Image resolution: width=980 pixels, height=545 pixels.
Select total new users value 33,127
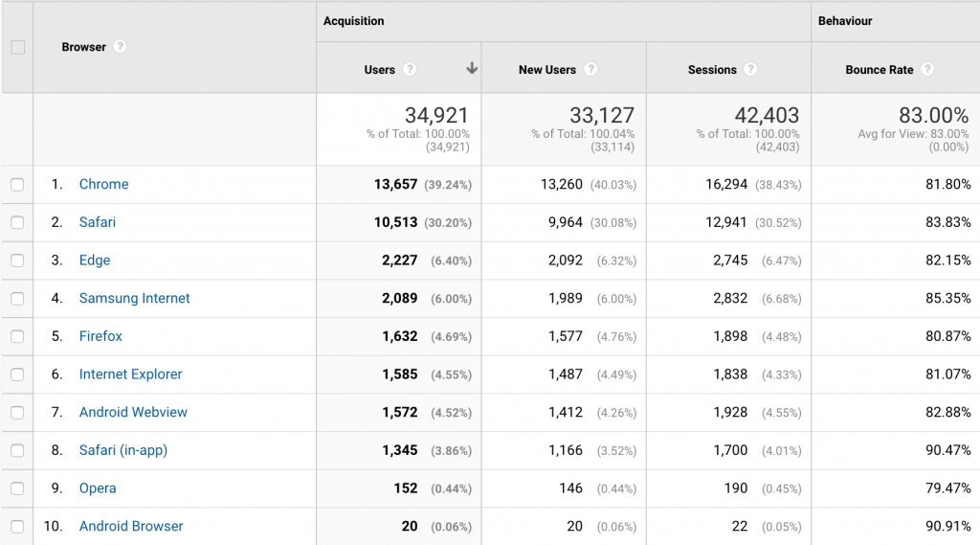[x=601, y=115]
